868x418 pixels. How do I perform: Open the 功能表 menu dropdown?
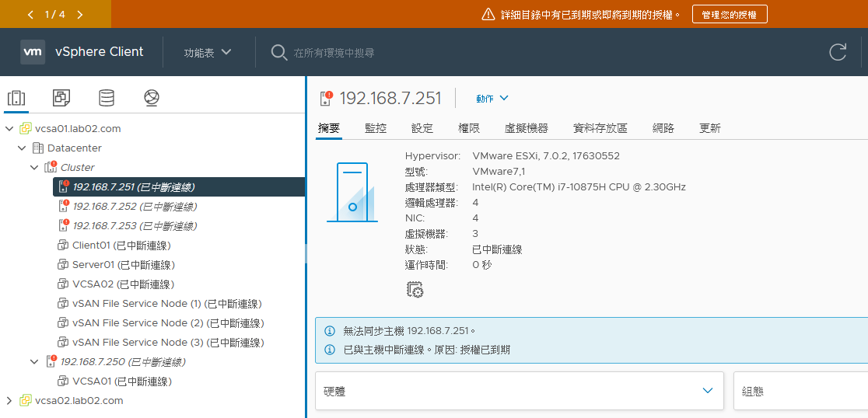pyautogui.click(x=208, y=53)
